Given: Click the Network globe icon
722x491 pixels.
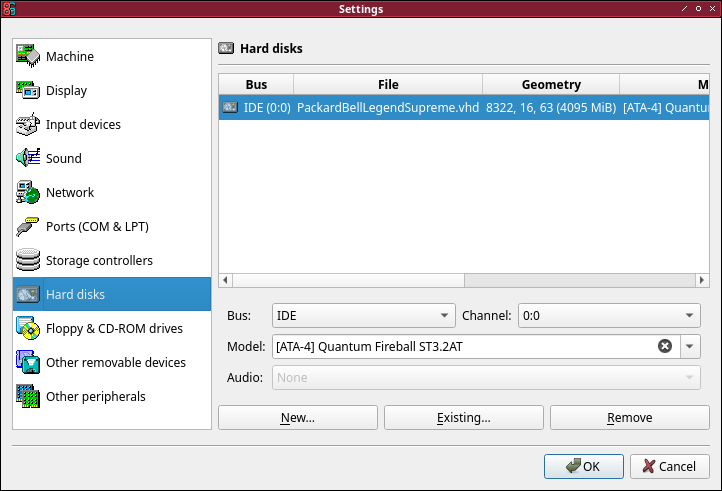Looking at the screenshot, I should [28, 192].
